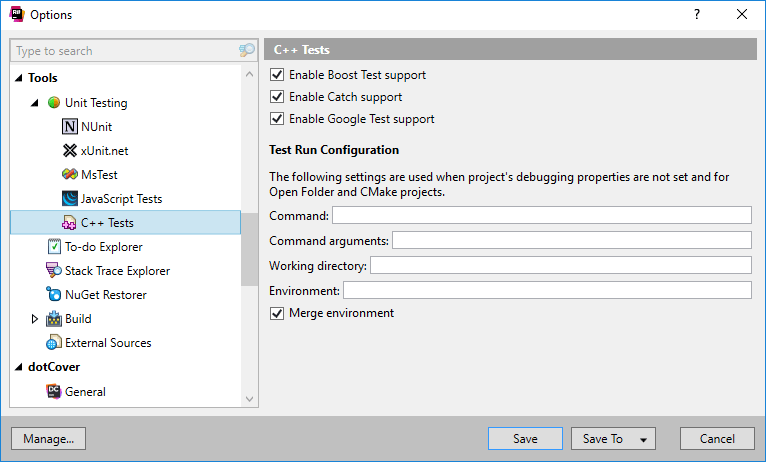Open MsTest settings via its icon
Image resolution: width=766 pixels, height=462 pixels.
click(69, 174)
